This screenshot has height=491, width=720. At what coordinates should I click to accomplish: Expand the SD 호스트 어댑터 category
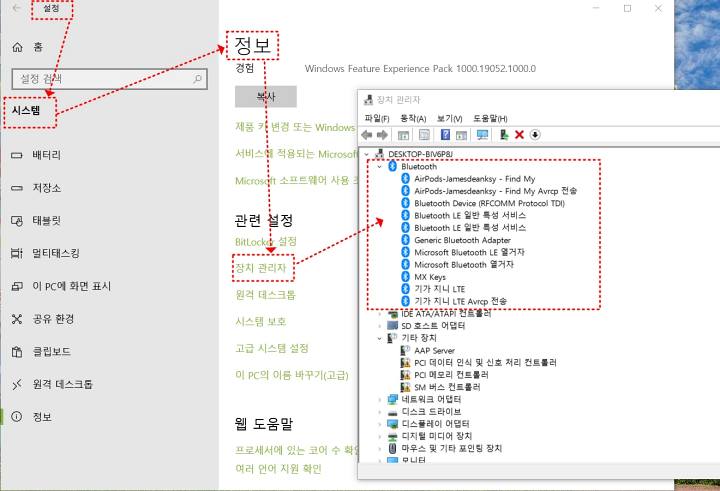[379, 326]
